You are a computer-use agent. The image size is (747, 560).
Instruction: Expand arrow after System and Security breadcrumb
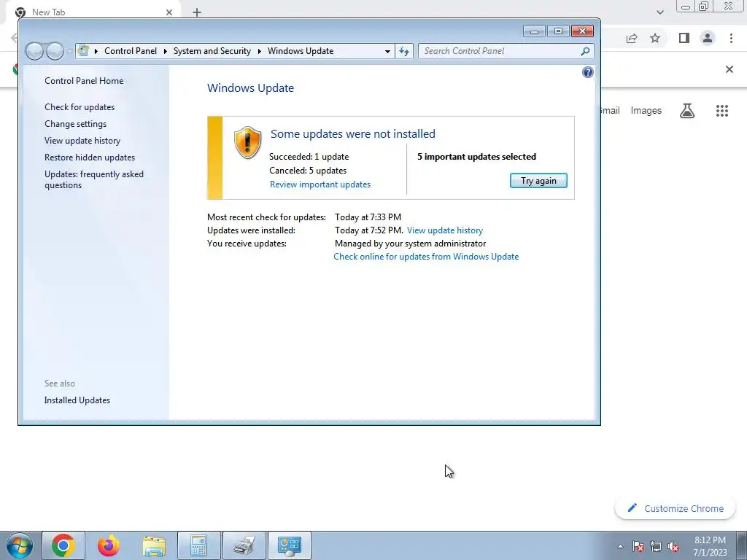tap(259, 51)
